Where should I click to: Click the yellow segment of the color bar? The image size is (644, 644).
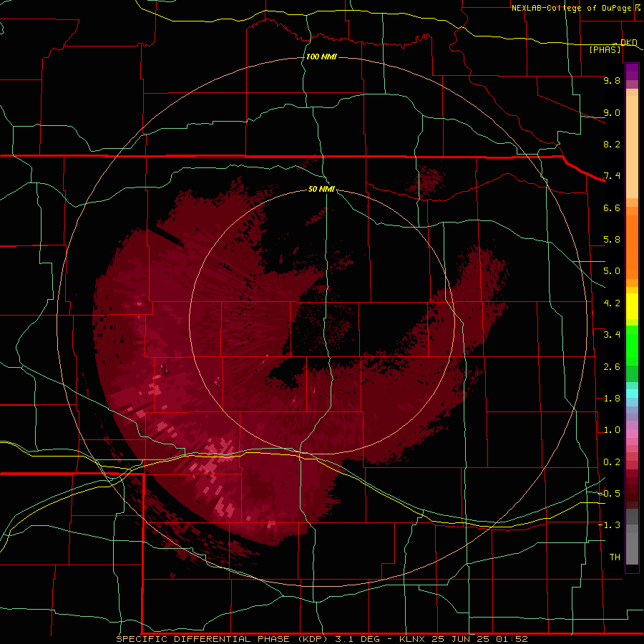(x=632, y=306)
